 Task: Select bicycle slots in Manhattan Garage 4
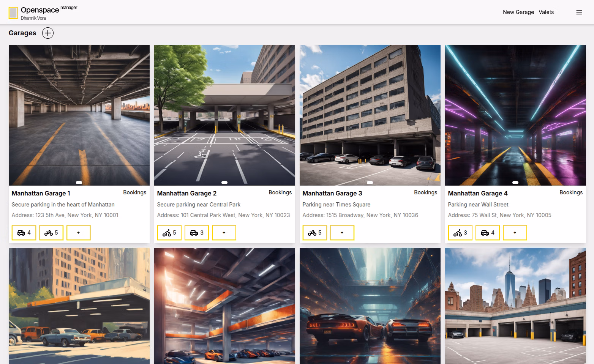[460, 233]
